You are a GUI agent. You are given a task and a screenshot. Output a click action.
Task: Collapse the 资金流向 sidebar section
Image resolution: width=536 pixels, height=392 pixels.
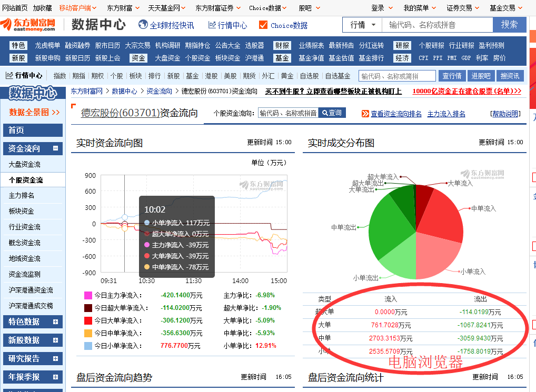tap(55, 148)
